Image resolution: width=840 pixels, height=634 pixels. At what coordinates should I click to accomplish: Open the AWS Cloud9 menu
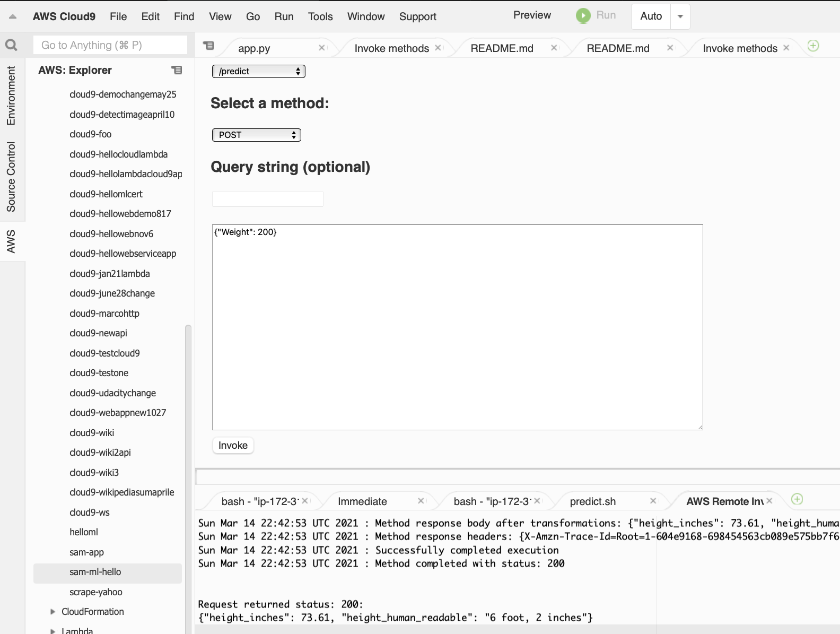click(x=64, y=16)
